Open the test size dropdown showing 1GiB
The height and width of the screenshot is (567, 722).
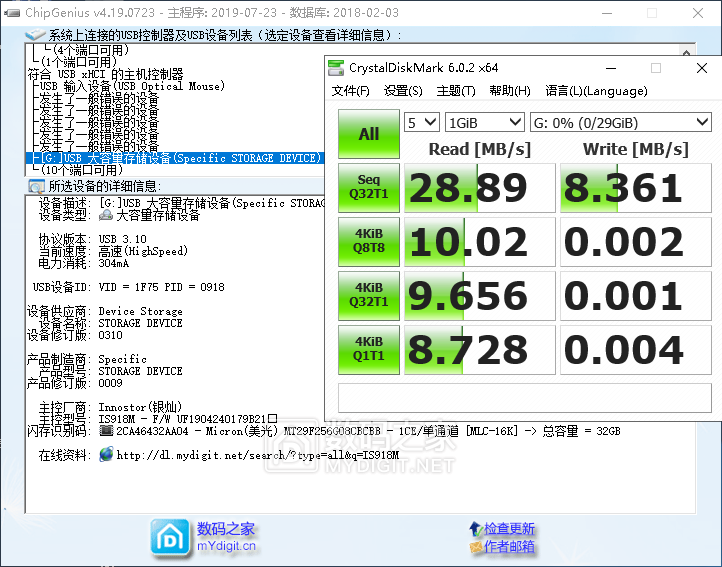484,123
